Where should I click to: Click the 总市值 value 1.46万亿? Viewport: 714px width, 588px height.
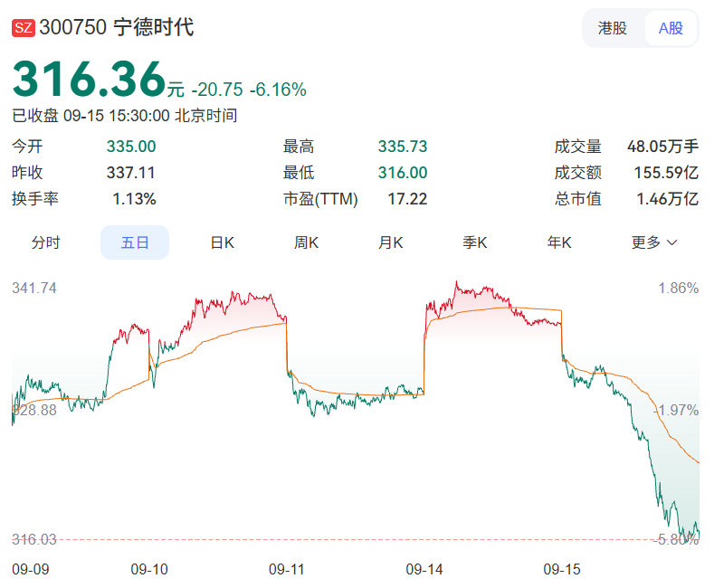tap(668, 199)
